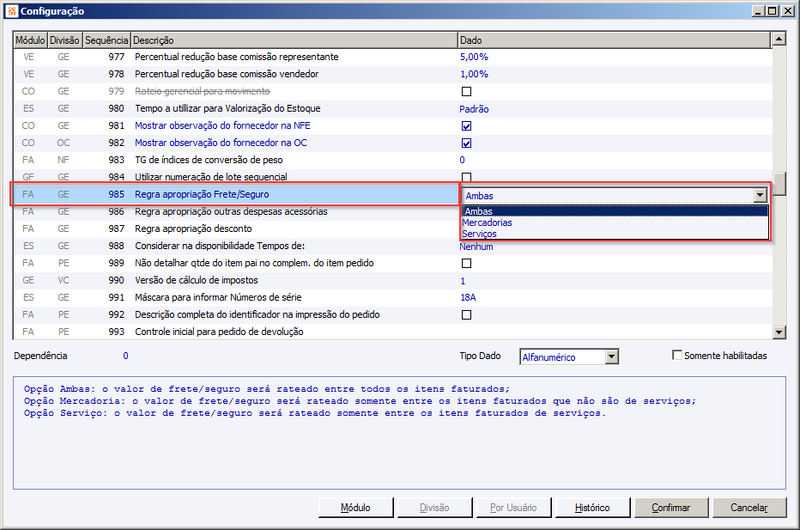Click the Por Usuário button
The width and height of the screenshot is (800, 530).
pyautogui.click(x=513, y=508)
